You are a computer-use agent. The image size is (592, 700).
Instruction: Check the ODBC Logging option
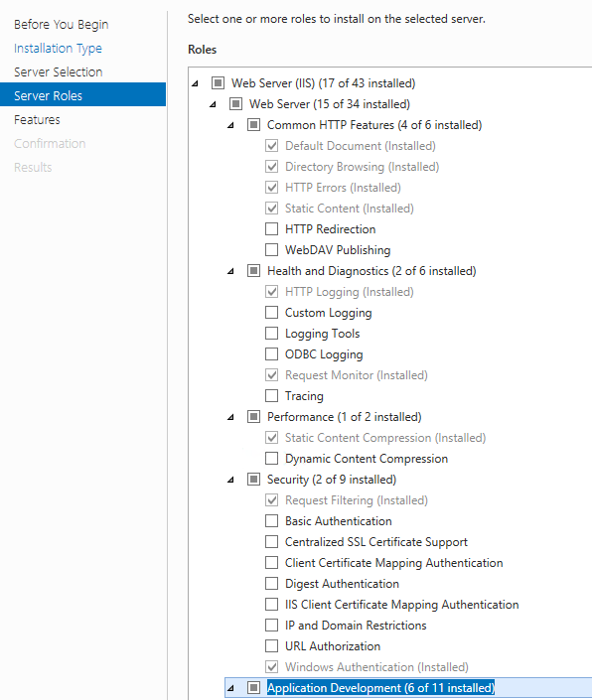point(271,354)
